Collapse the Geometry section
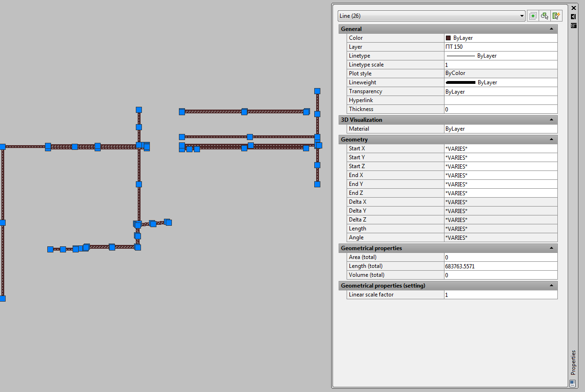The height and width of the screenshot is (392, 585). click(551, 139)
